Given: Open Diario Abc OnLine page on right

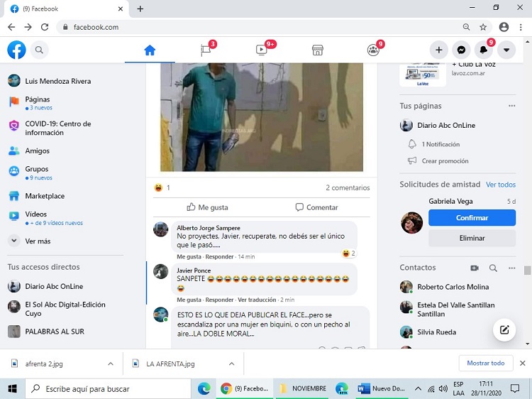Looking at the screenshot, I should [446, 125].
